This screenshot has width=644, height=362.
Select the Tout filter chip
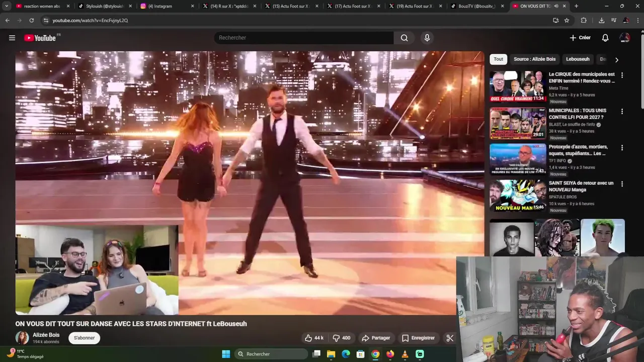(x=498, y=59)
